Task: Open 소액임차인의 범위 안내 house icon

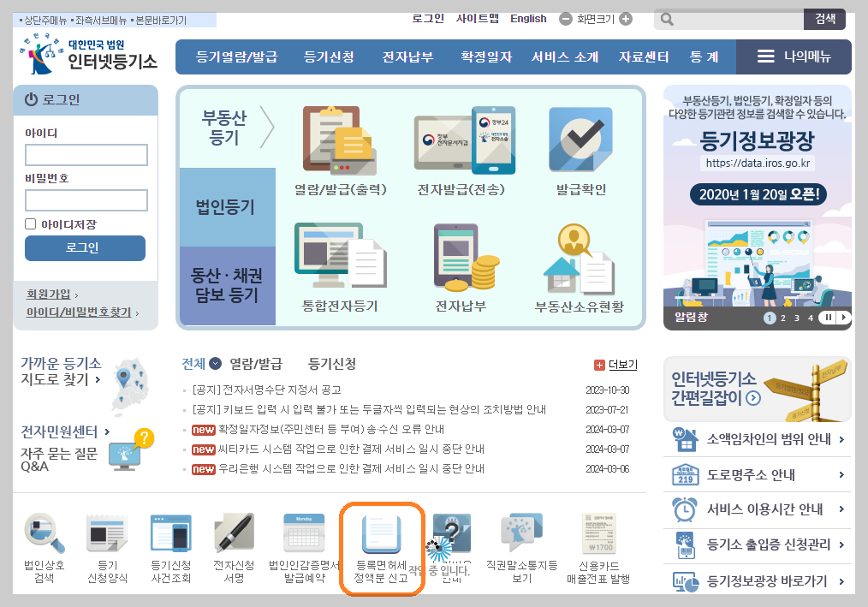Action: pyautogui.click(x=685, y=440)
